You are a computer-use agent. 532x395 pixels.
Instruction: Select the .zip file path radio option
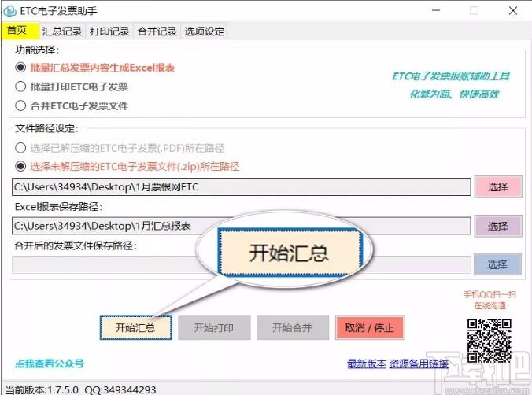(x=127, y=166)
